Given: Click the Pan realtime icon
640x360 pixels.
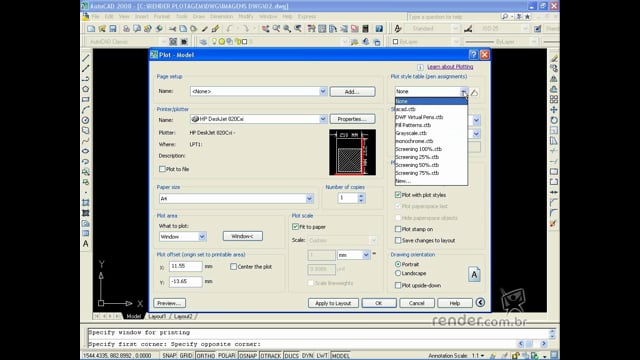Looking at the screenshot, I should [x=266, y=29].
